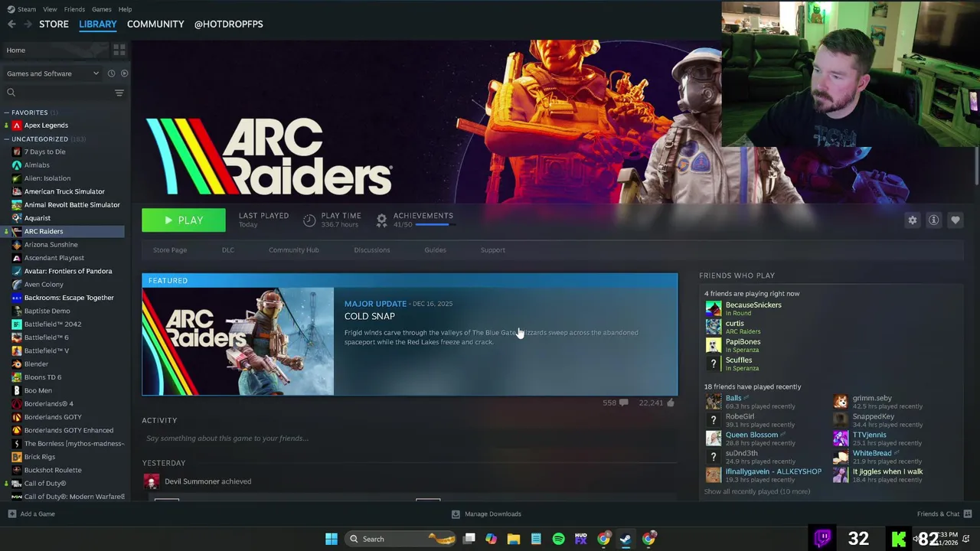Open Spotify from the taskbar
Screen dimensions: 980x551
(x=558, y=539)
